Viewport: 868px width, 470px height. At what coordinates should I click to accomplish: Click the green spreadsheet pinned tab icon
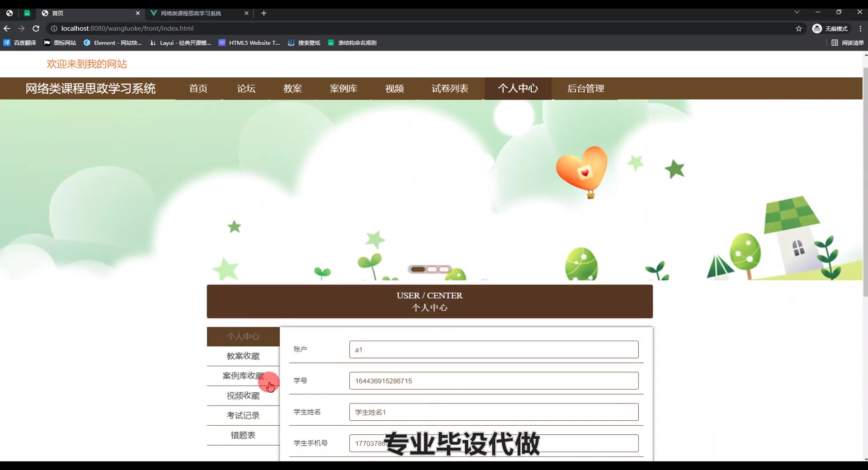27,13
